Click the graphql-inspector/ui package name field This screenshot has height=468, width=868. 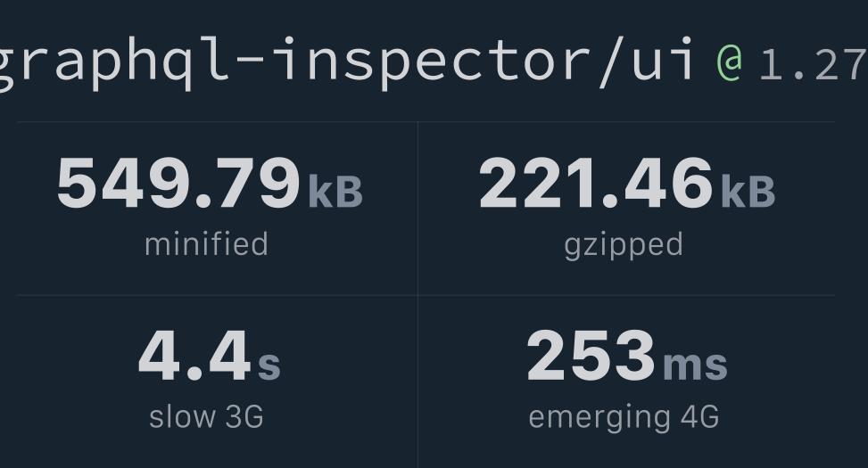(345, 62)
